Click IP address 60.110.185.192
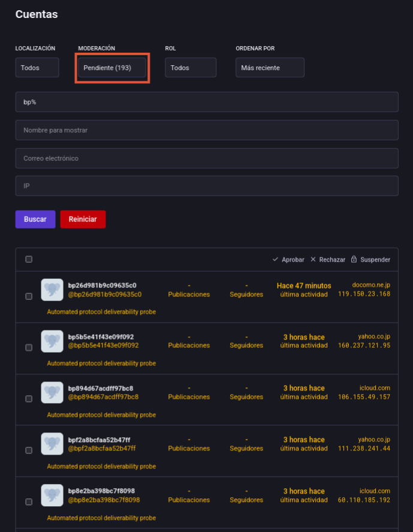Image resolution: width=413 pixels, height=532 pixels. [364, 500]
